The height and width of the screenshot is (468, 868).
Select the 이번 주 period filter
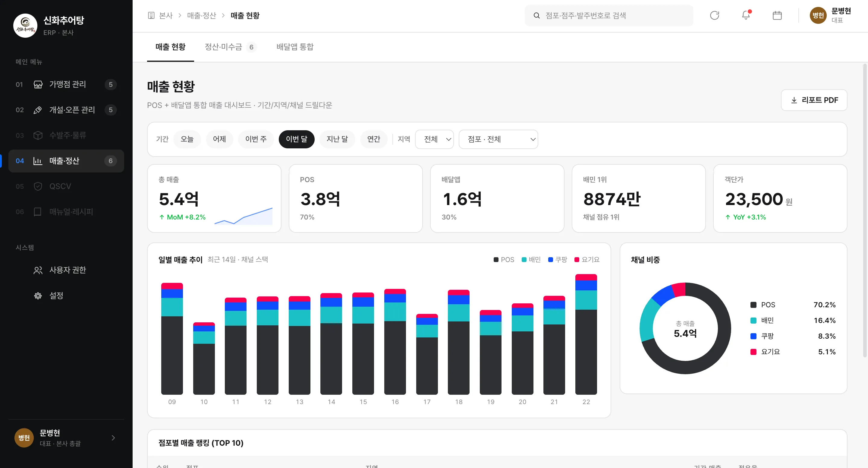point(256,139)
